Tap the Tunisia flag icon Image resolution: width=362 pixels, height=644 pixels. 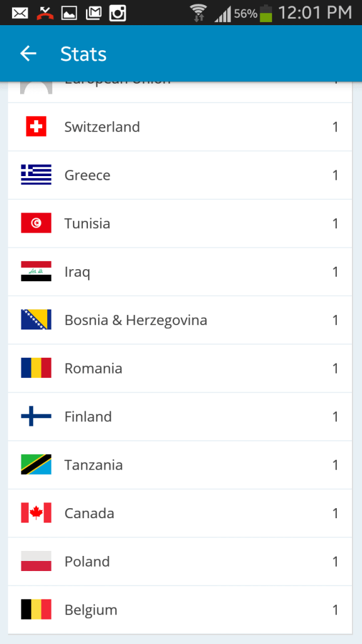tap(36, 223)
